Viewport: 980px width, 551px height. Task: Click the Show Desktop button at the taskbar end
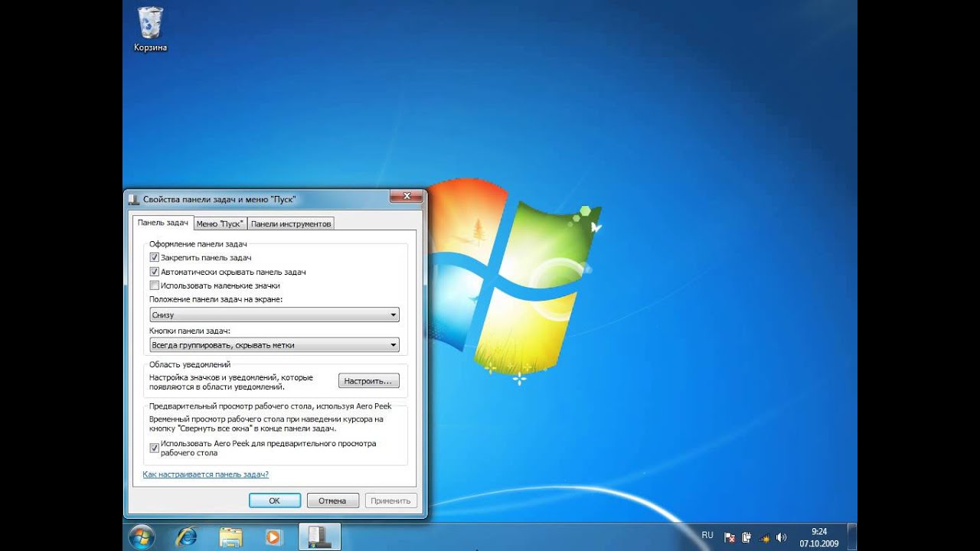(851, 536)
